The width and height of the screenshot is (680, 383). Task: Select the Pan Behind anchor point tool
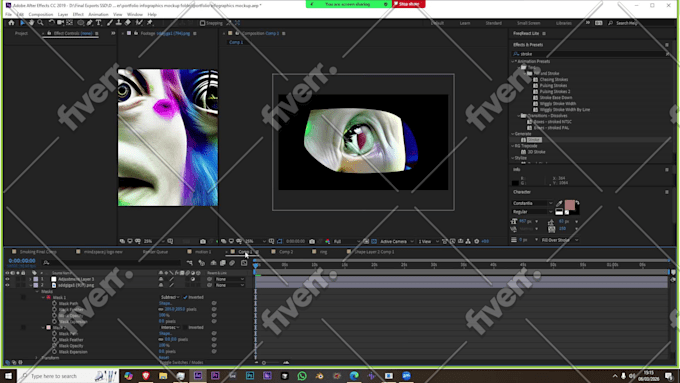(x=69, y=23)
